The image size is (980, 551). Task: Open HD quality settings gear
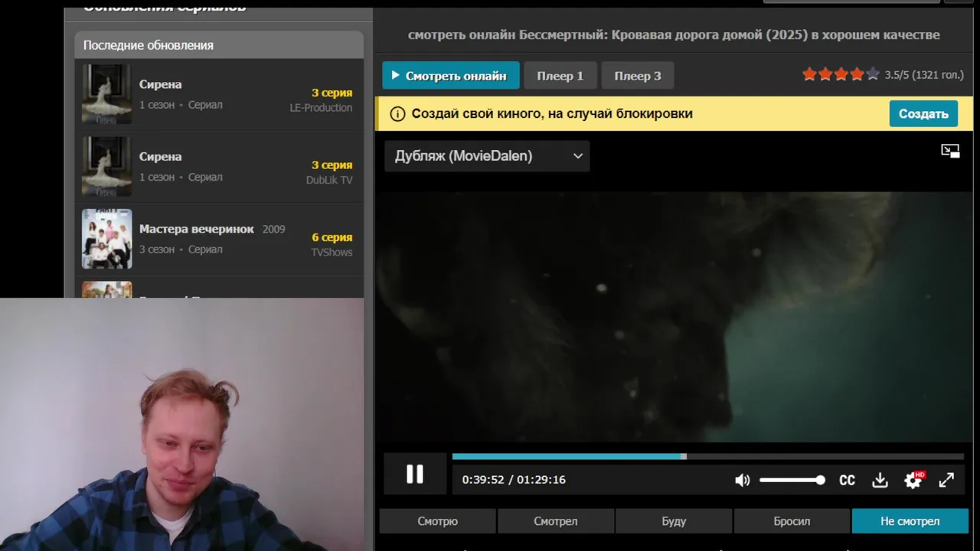coord(913,480)
